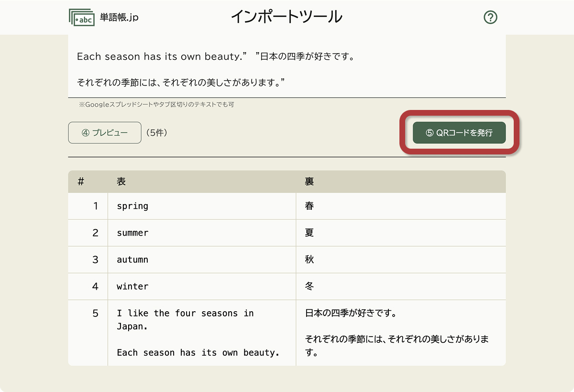Select the 秋 cell

click(309, 260)
